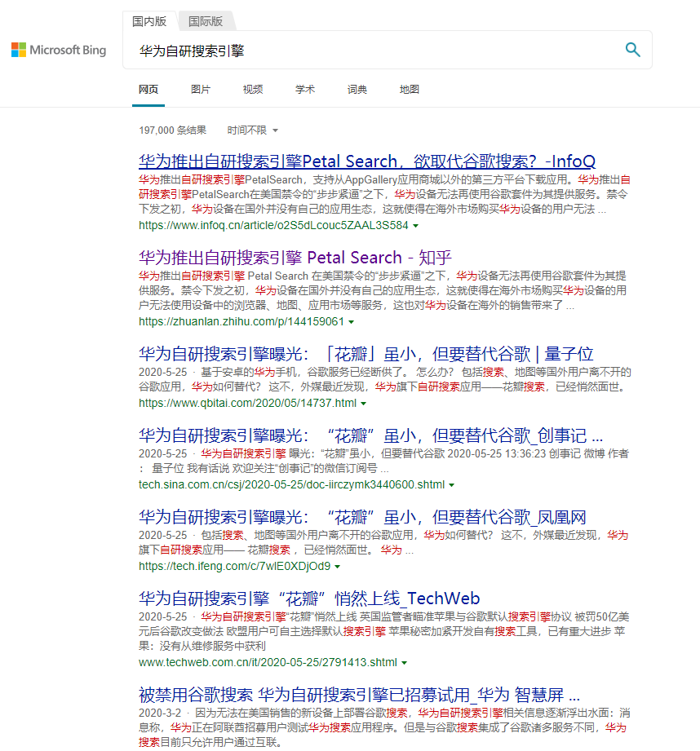The width and height of the screenshot is (700, 751).
Task: Open the 知乎 Petal Search result title
Action: coord(295,258)
